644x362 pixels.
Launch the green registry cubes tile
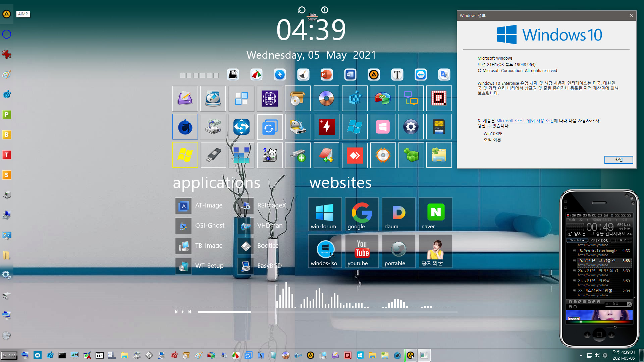[411, 155]
